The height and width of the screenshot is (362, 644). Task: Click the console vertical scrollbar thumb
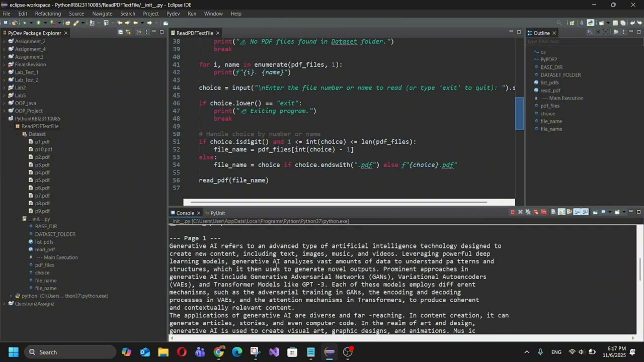[x=640, y=269]
